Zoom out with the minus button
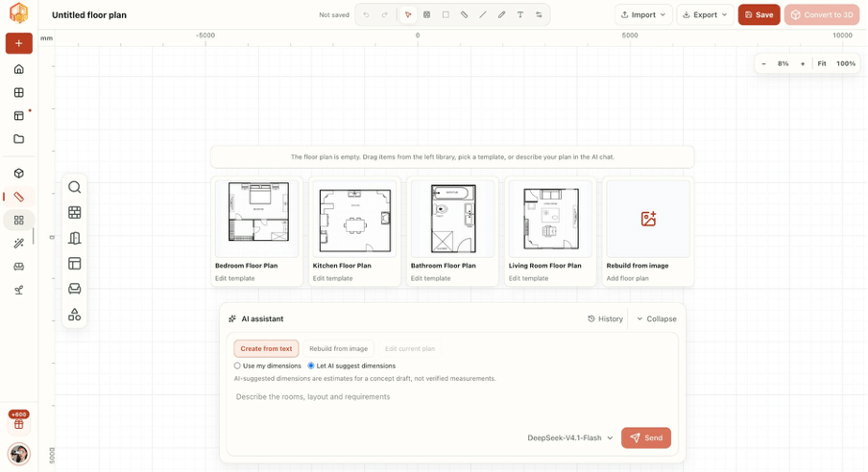Screen dimensions: 868x472 point(764,63)
